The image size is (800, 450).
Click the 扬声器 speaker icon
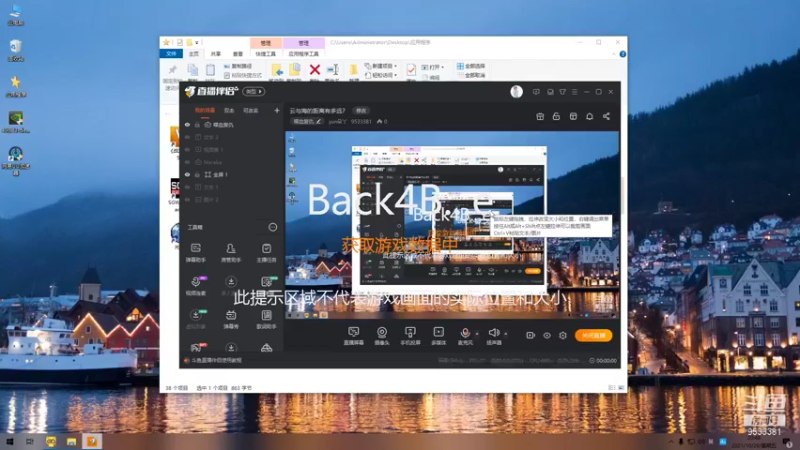point(493,335)
